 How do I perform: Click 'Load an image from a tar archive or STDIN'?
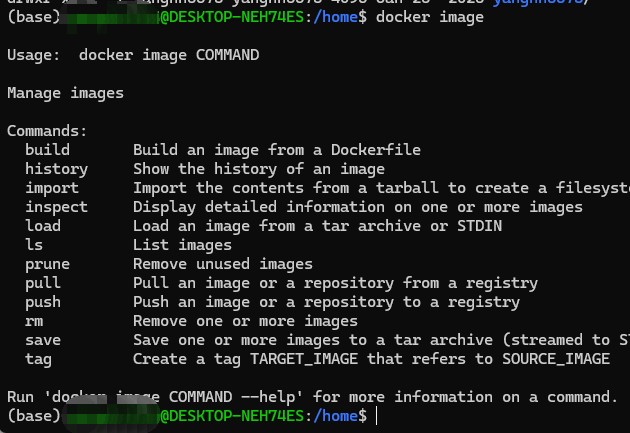coord(317,226)
